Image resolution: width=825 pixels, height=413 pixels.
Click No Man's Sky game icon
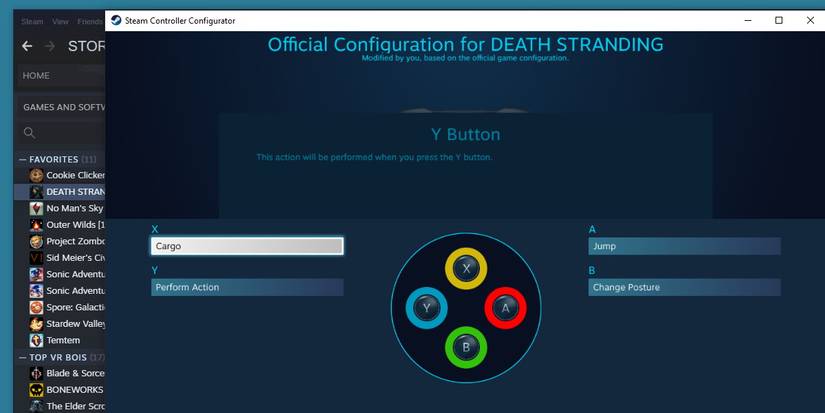[36, 208]
